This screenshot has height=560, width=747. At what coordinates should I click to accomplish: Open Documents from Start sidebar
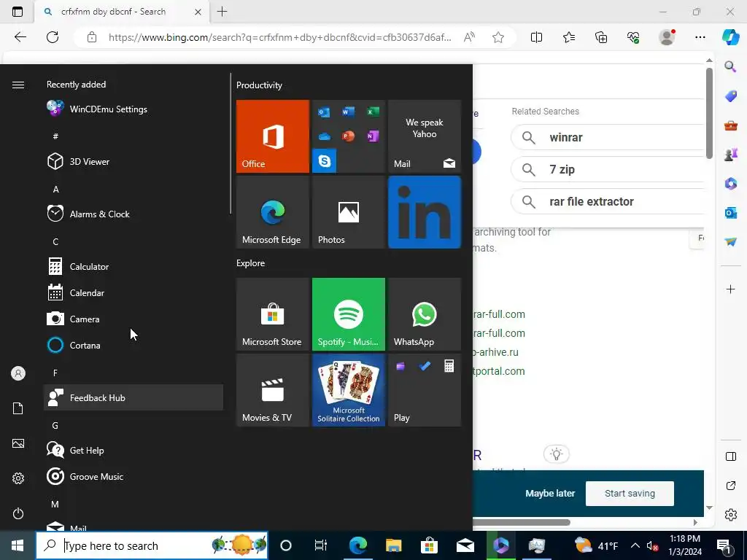tap(18, 408)
